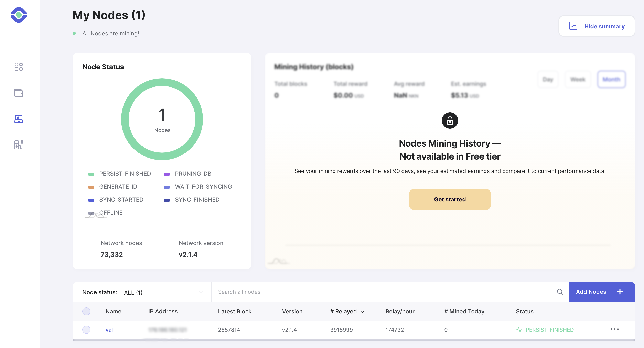644x348 pixels.
Task: Click the SYNC_FINISHED dark blue legend swatch
Action: pyautogui.click(x=167, y=200)
